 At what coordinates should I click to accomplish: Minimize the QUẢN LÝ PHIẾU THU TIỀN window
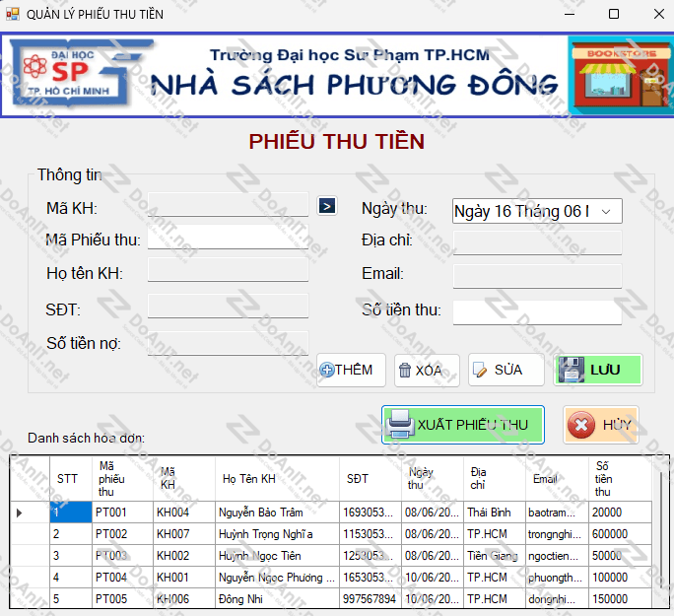[x=570, y=14]
